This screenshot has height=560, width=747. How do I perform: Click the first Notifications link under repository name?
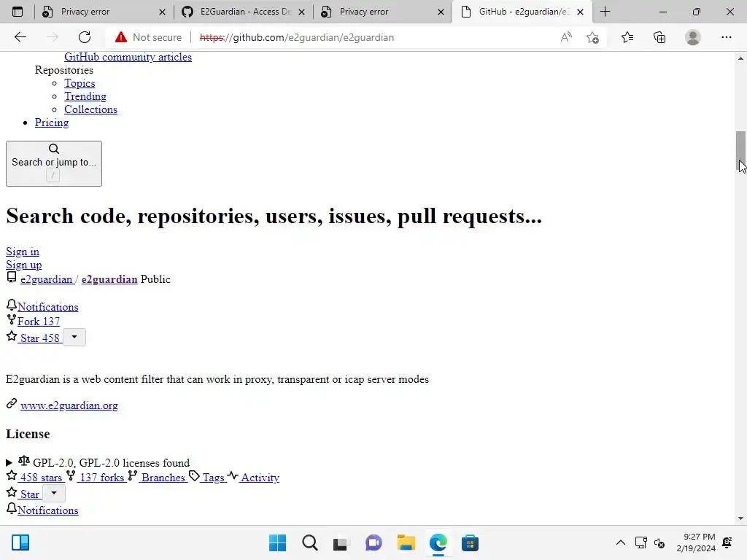coord(47,307)
